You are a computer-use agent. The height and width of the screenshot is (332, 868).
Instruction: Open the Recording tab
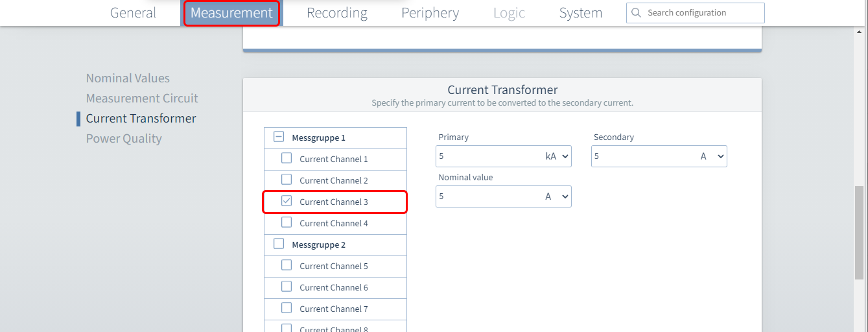[x=336, y=13]
